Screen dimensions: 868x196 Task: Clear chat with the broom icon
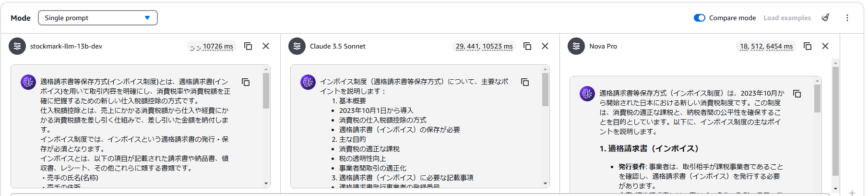point(825,18)
